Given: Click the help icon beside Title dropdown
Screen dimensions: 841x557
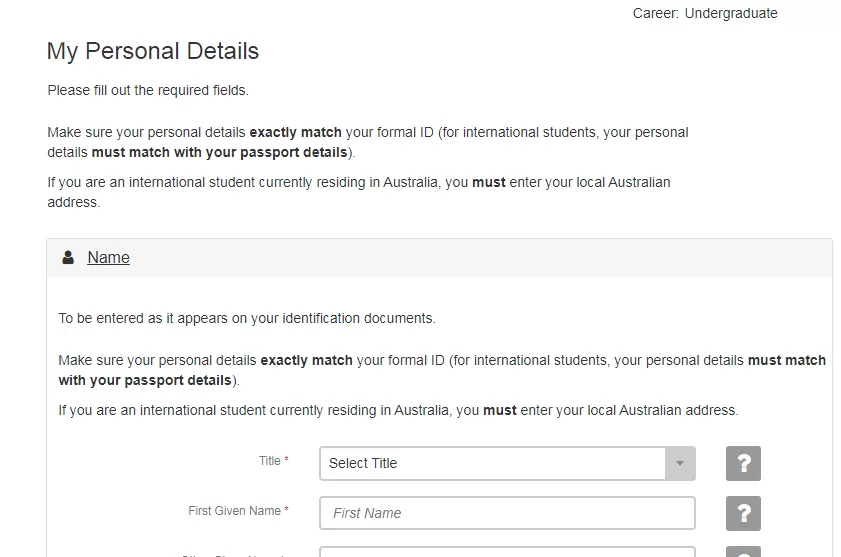Looking at the screenshot, I should 743,463.
